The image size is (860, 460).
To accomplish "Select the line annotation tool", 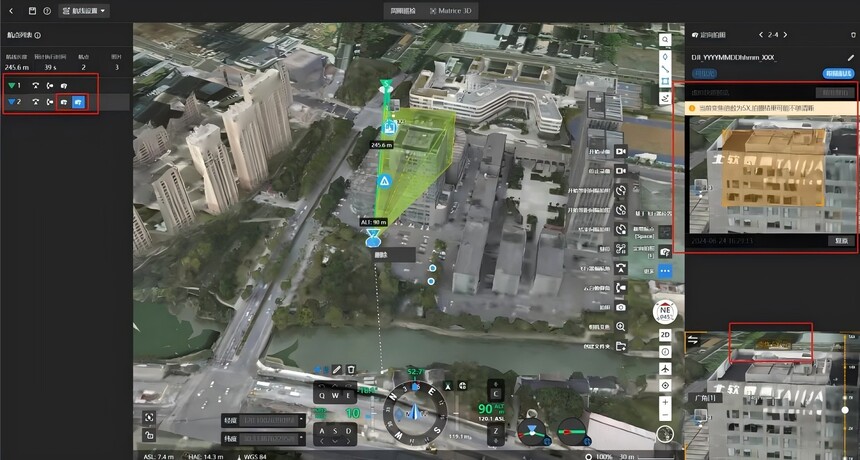I will click(665, 69).
